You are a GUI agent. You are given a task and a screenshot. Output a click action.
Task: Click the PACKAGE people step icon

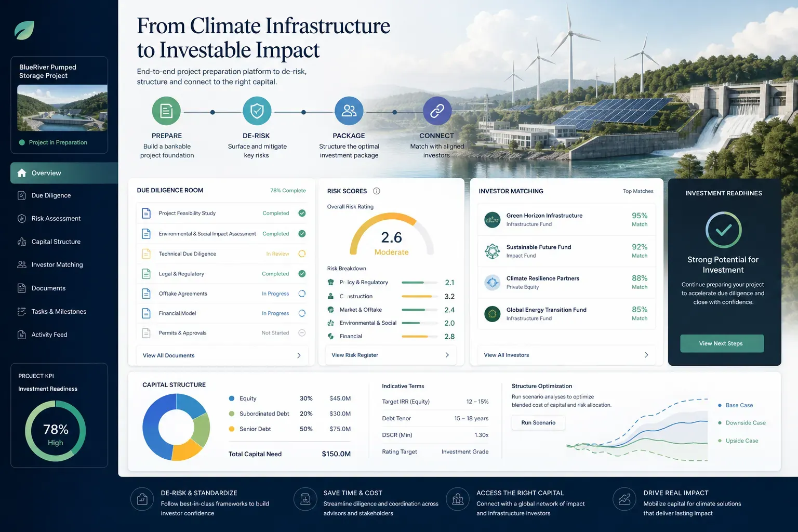[x=349, y=111]
